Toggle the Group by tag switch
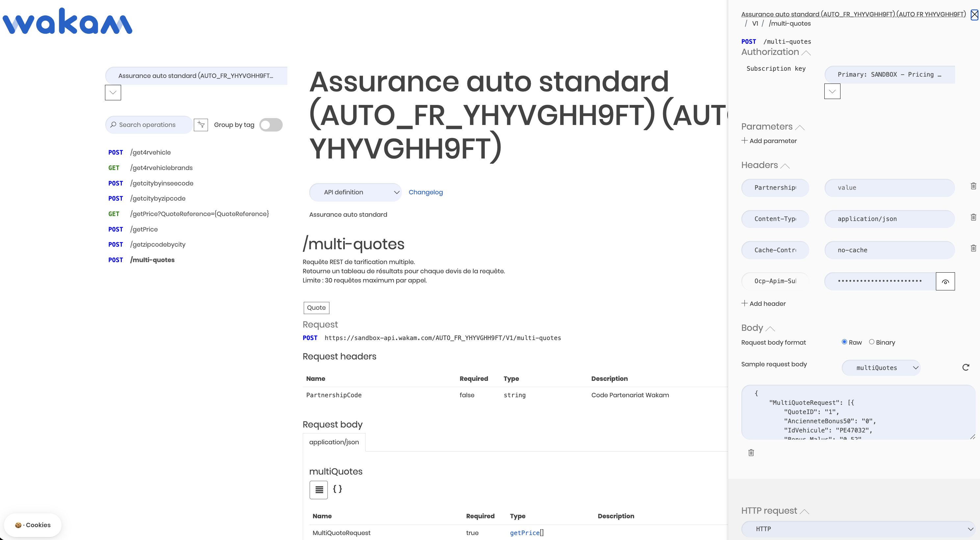 271,125
